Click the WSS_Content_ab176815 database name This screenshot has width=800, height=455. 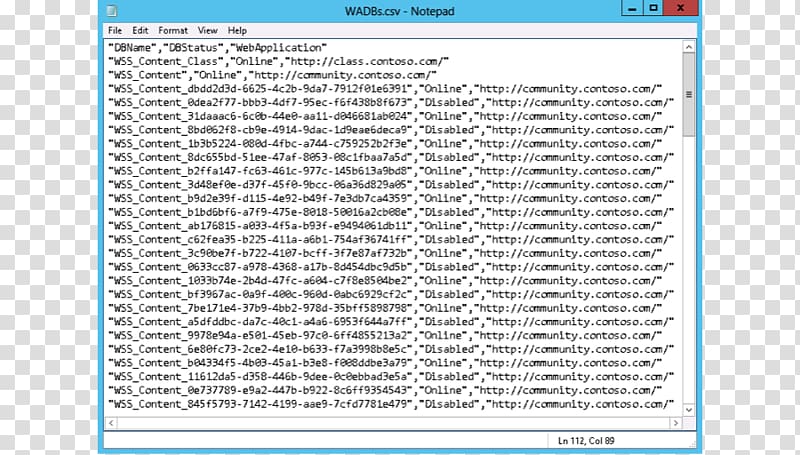click(x=260, y=226)
